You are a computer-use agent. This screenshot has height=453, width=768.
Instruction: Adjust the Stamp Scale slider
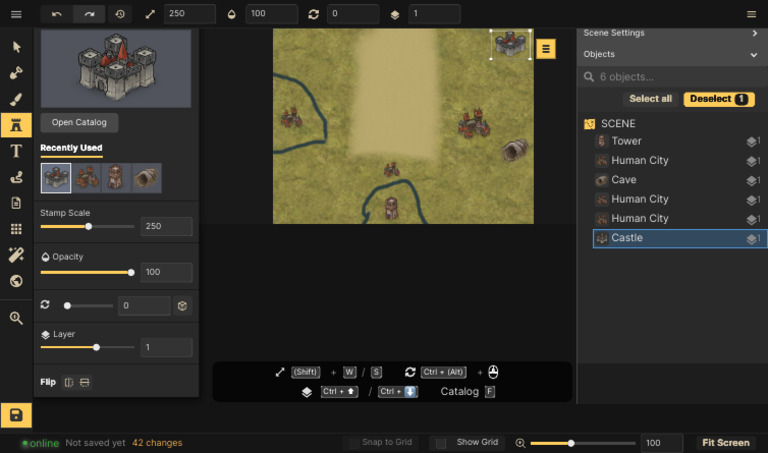click(87, 226)
